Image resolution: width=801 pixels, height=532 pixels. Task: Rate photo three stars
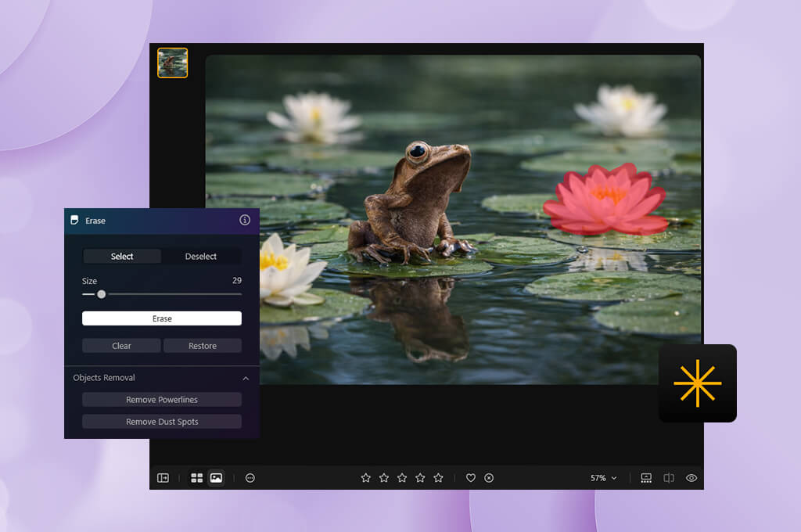(x=402, y=478)
